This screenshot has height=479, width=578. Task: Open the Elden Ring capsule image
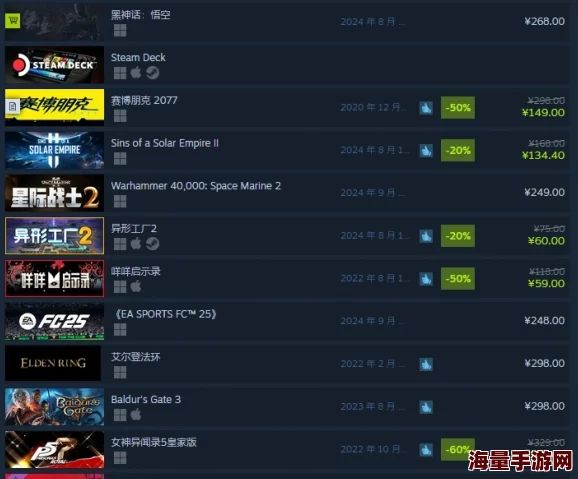[53, 363]
